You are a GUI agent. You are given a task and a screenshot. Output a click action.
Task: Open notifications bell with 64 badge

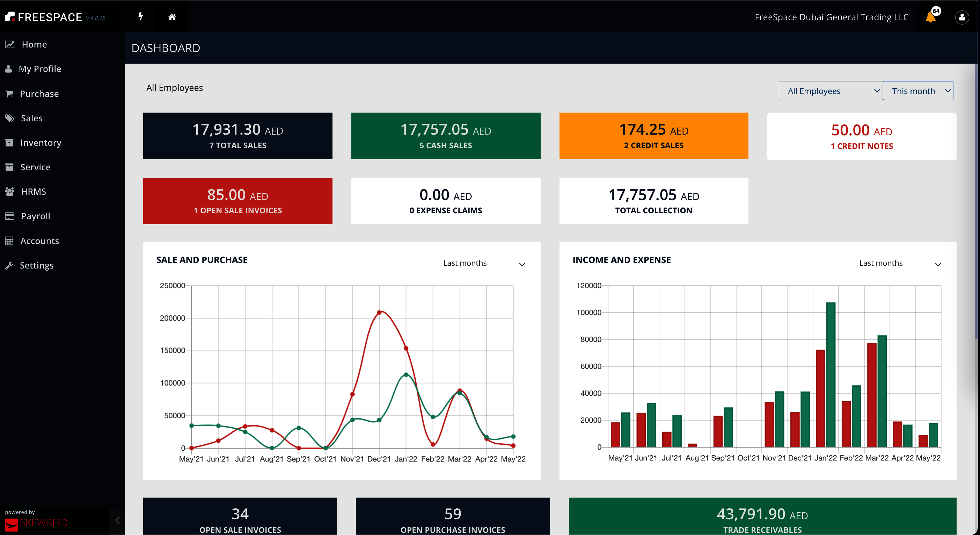point(930,17)
